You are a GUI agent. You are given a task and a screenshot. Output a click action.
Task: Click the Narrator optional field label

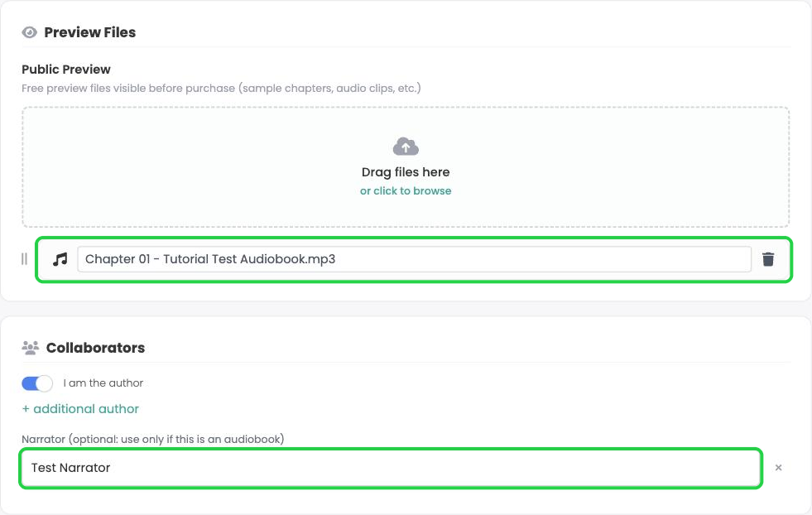coord(153,440)
